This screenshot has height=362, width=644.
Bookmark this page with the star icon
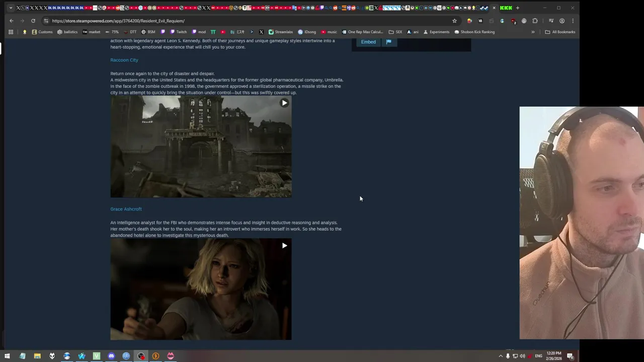(454, 21)
